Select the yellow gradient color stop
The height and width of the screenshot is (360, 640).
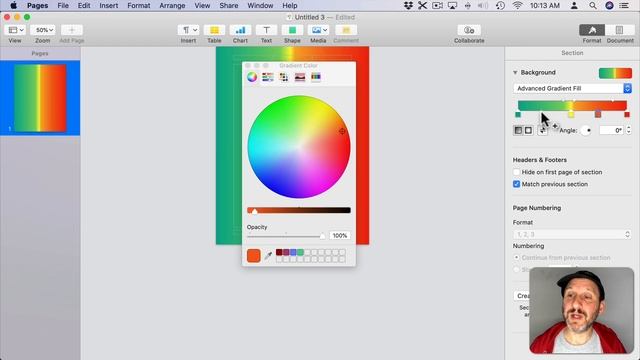point(571,115)
